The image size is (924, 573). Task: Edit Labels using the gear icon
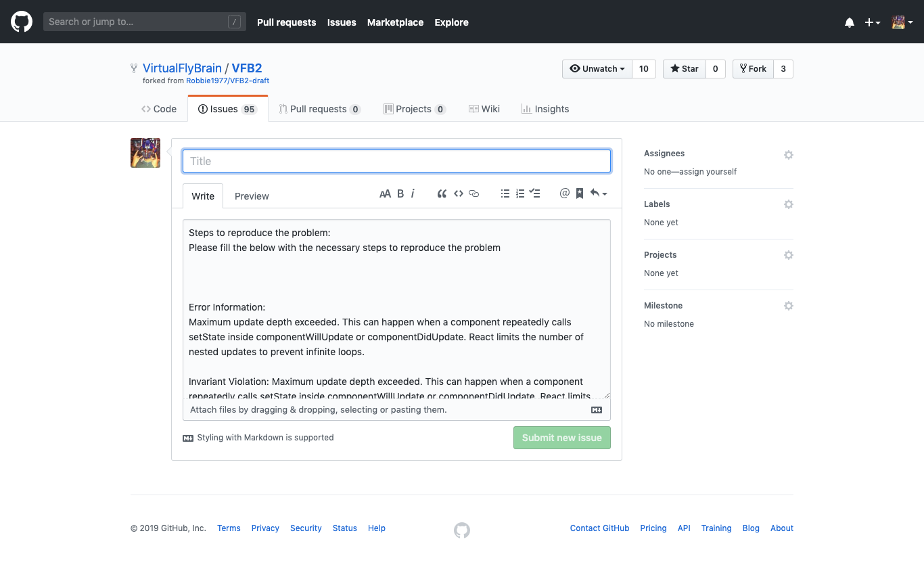(788, 204)
